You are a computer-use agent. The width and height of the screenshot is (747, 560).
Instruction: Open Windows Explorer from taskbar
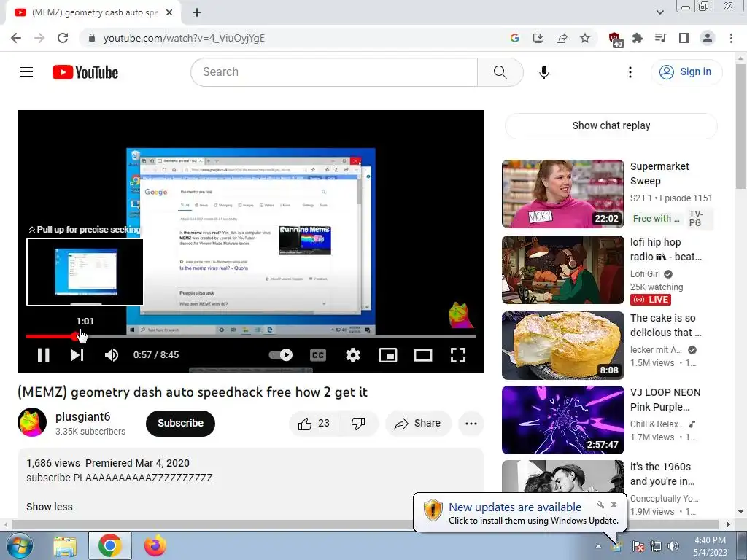tap(65, 545)
